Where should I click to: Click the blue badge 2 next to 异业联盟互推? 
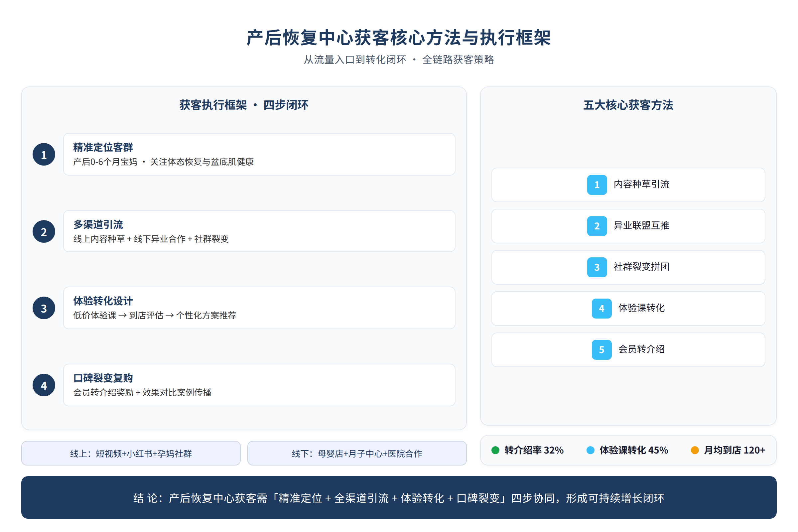tap(597, 226)
